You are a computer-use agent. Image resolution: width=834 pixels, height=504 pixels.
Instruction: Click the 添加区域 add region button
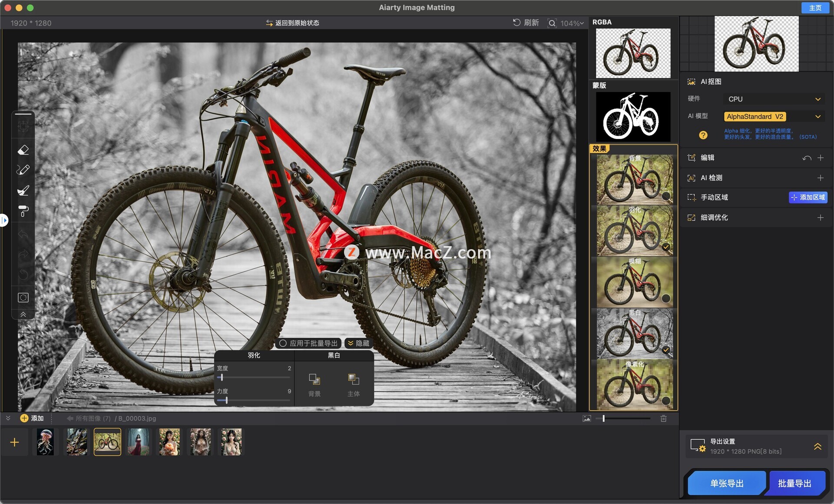click(808, 197)
